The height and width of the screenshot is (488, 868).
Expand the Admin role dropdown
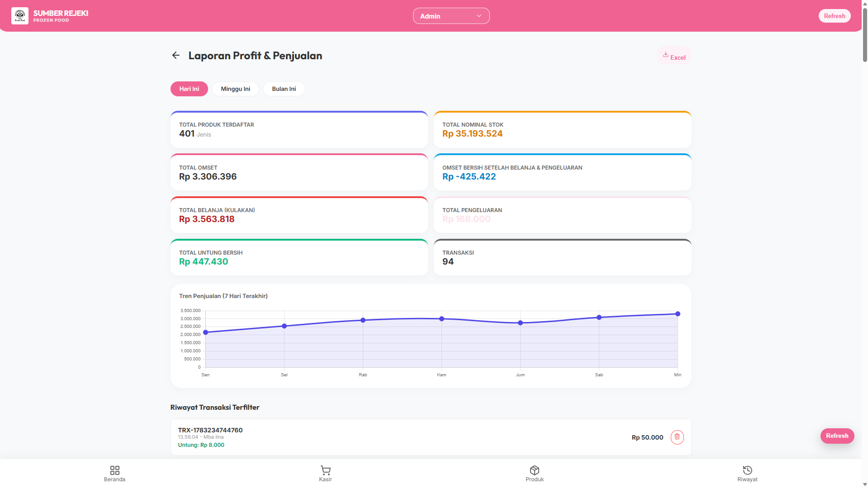pos(451,16)
